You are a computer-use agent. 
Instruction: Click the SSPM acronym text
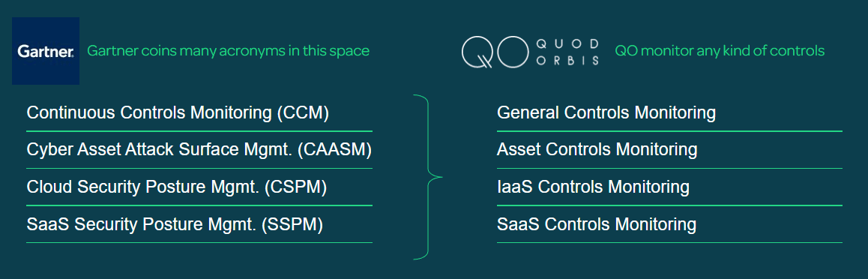click(x=293, y=224)
